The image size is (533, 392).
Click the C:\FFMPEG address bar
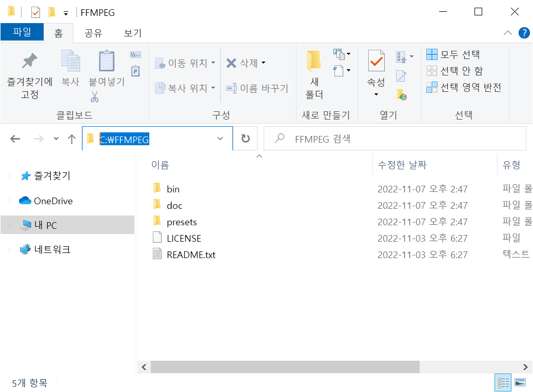[x=157, y=139]
